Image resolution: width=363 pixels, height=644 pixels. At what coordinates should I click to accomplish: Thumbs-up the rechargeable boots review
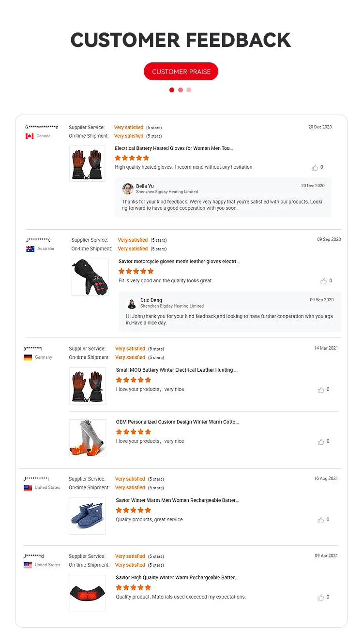(x=321, y=520)
